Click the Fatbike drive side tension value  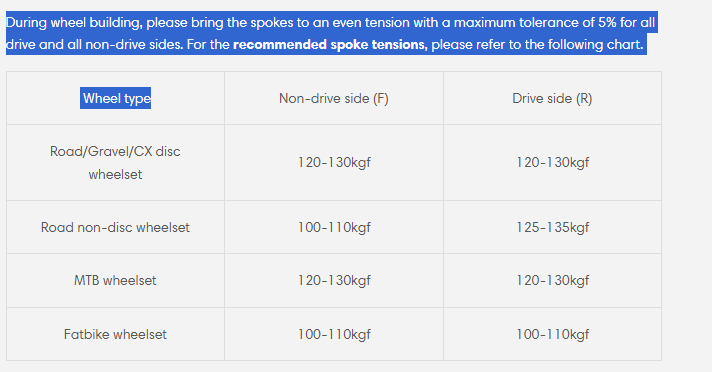[552, 334]
